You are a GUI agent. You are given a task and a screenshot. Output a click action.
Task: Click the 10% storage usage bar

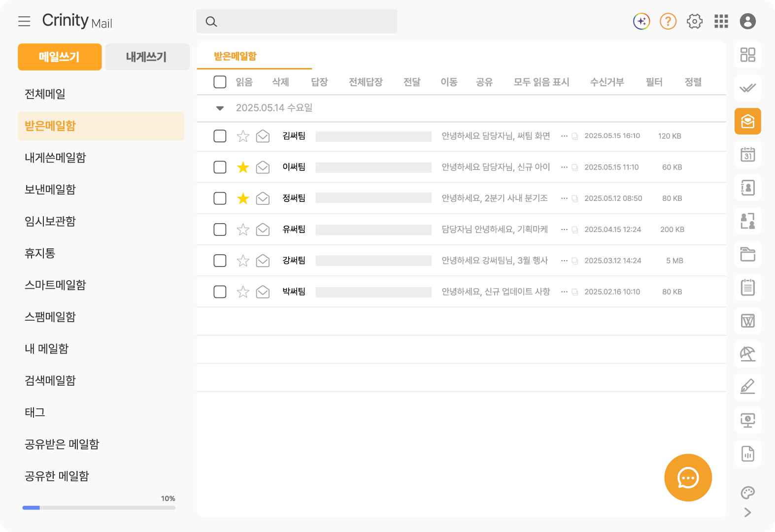(99, 508)
